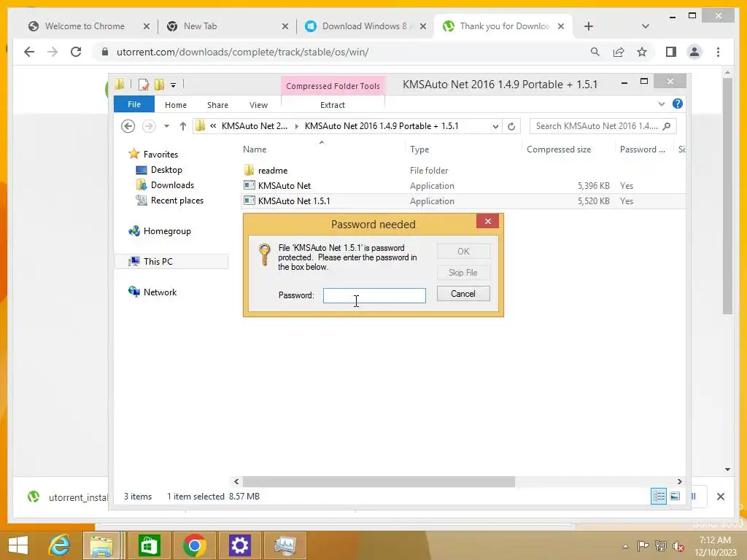747x560 pixels.
Task: Select Compressed Folder Tools contextual tab
Action: (x=333, y=86)
